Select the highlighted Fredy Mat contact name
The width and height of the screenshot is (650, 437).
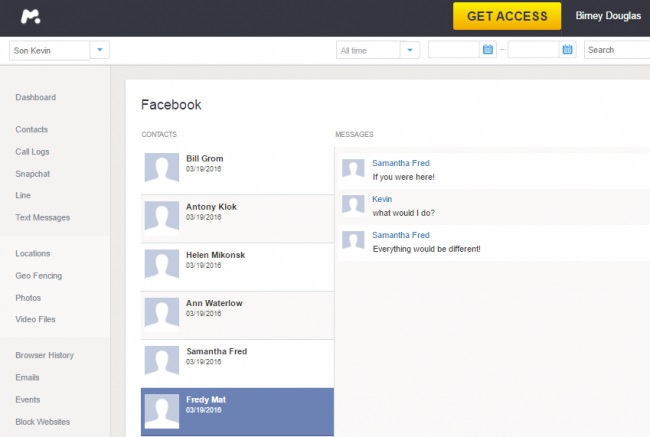206,400
